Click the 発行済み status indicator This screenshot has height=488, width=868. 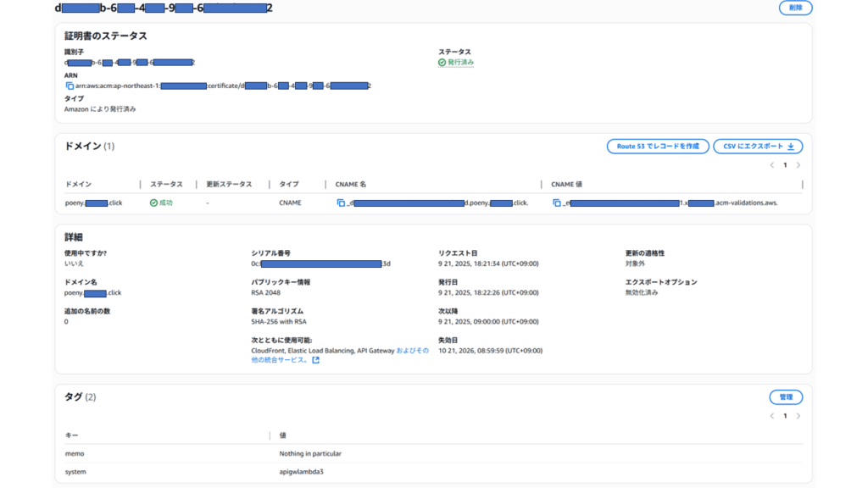[x=456, y=63]
